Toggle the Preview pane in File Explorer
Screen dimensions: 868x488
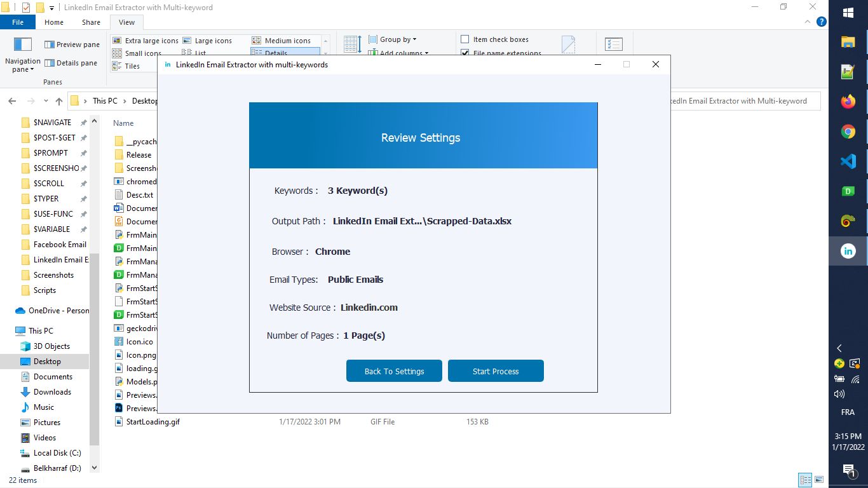coord(72,44)
